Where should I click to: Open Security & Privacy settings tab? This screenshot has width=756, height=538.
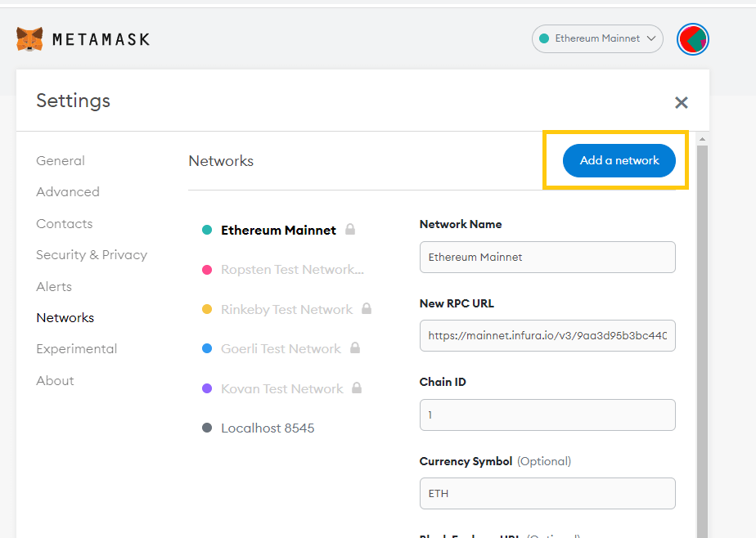[92, 255]
